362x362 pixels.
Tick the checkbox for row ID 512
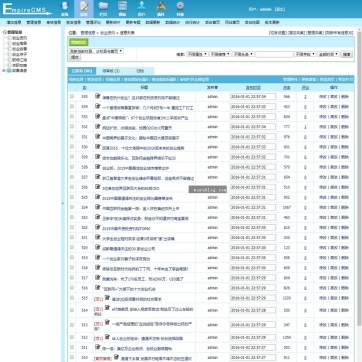(72, 337)
